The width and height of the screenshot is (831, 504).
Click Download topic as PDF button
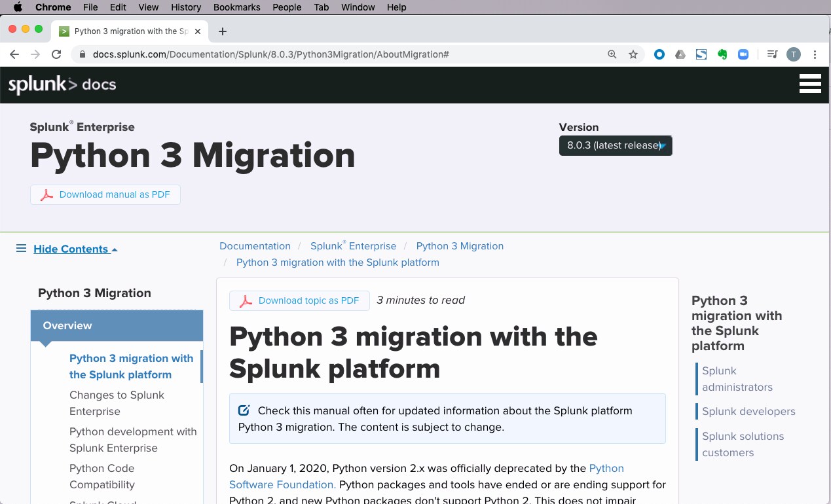(299, 300)
